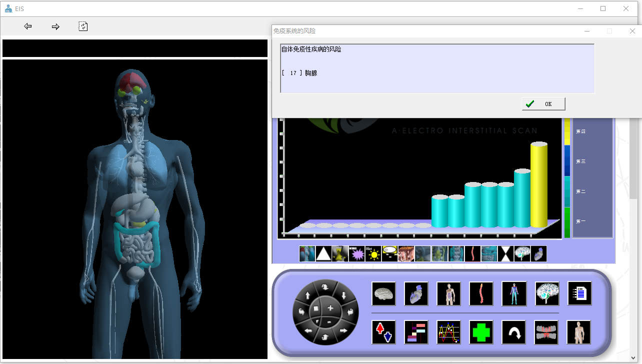Click the gray brain icon in control panel

(x=383, y=293)
